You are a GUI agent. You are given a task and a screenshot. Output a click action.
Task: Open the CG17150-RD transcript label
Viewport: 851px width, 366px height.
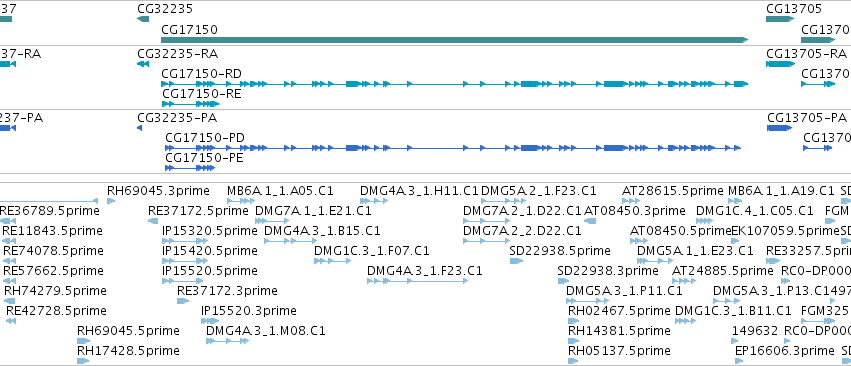point(202,74)
